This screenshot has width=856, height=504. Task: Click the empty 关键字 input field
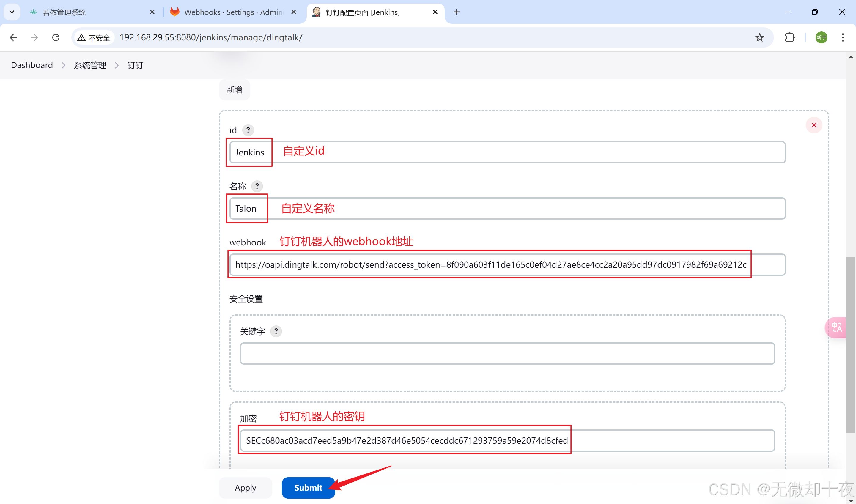click(507, 354)
